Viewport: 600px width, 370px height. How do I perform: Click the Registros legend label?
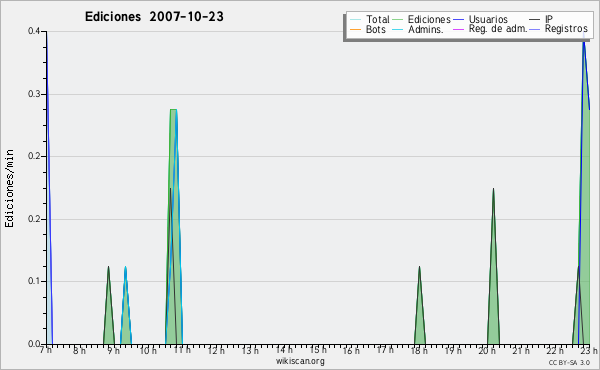coord(566,29)
